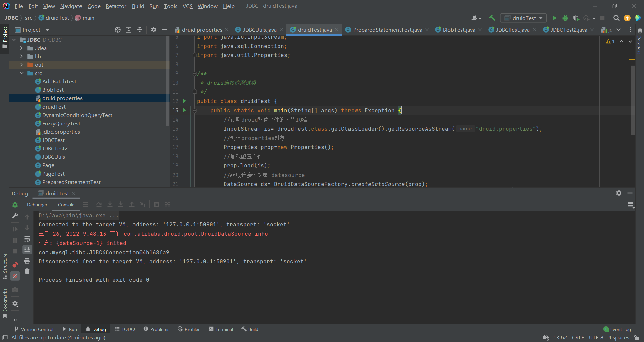The width and height of the screenshot is (644, 342).
Task: Resume program in Debug panel
Action: coord(15,229)
